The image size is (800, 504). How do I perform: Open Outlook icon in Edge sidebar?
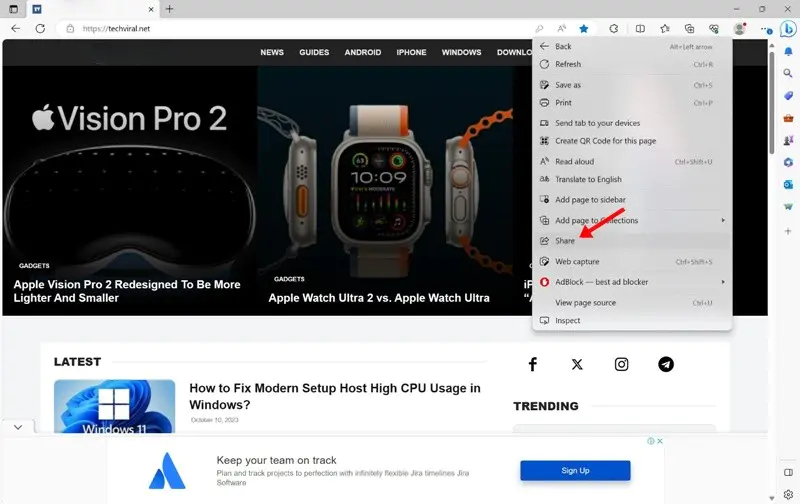[x=788, y=184]
